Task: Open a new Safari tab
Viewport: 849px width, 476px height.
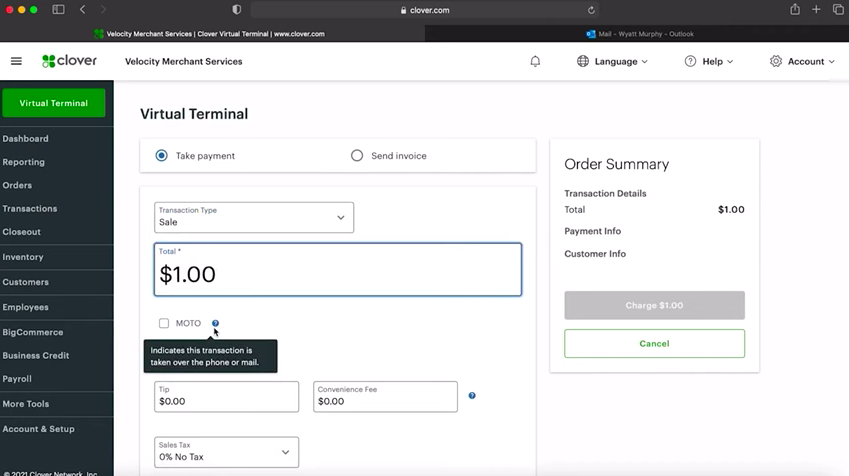Action: pyautogui.click(x=816, y=10)
